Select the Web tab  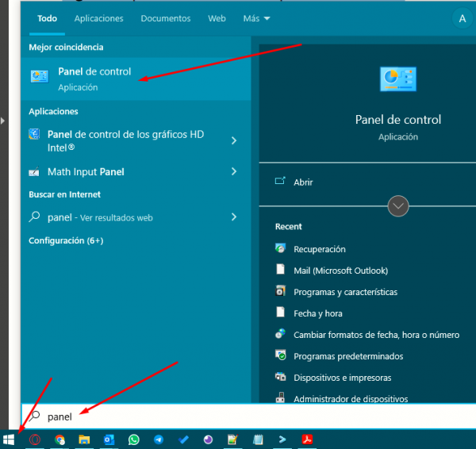[x=217, y=18]
